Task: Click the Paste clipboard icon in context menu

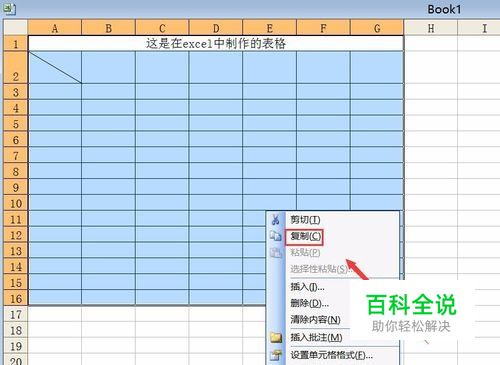Action: pos(276,252)
